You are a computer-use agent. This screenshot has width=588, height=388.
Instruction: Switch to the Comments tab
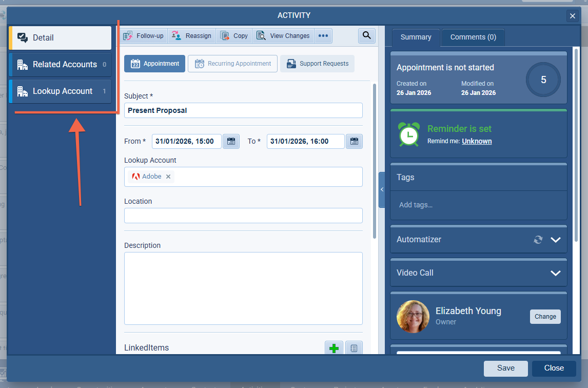[473, 37]
